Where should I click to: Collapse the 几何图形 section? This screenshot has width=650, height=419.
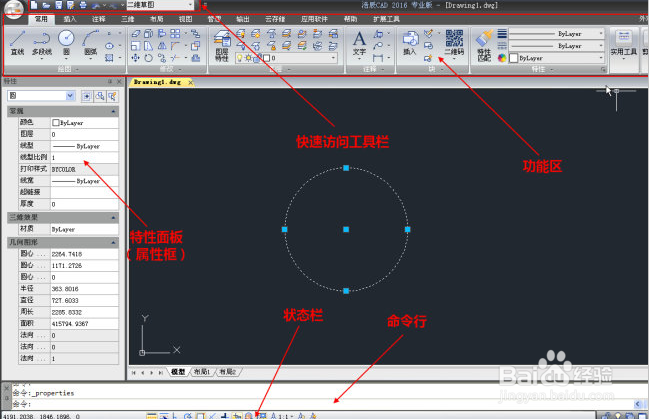tap(113, 242)
